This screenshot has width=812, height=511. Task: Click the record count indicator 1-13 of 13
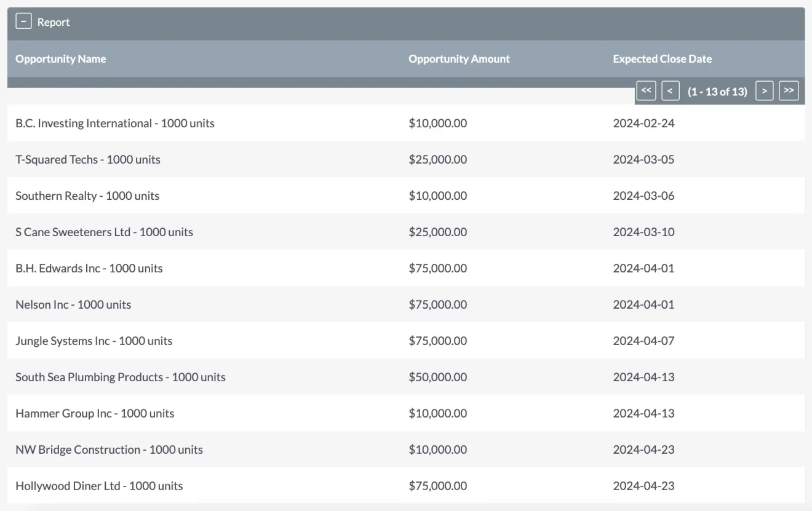tap(717, 90)
